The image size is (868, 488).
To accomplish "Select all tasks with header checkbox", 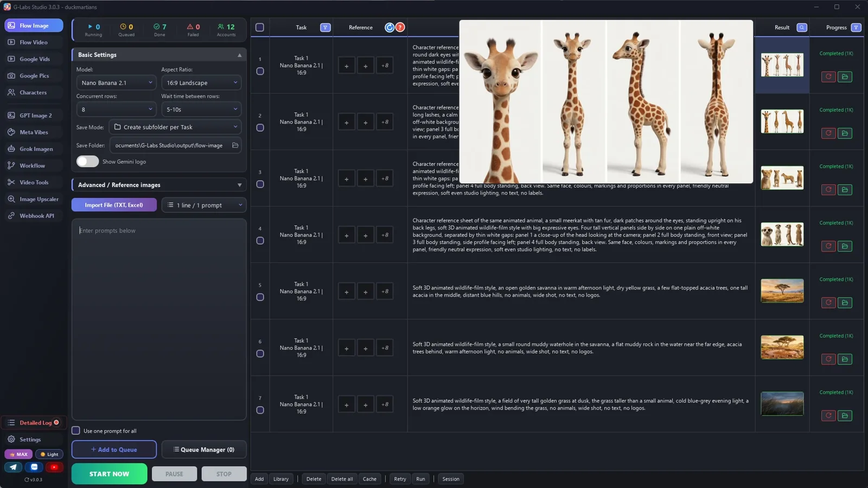I will (260, 27).
